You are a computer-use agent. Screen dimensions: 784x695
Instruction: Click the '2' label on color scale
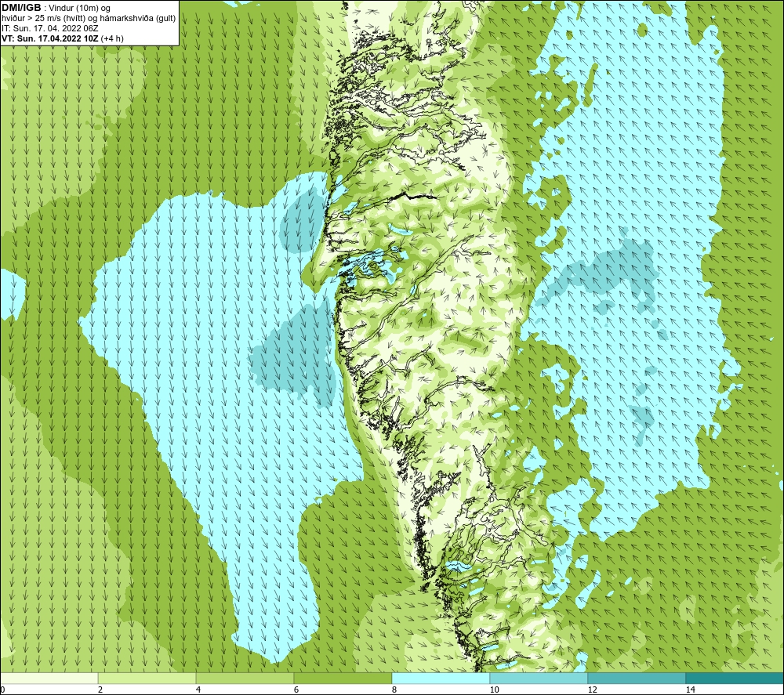[100, 690]
